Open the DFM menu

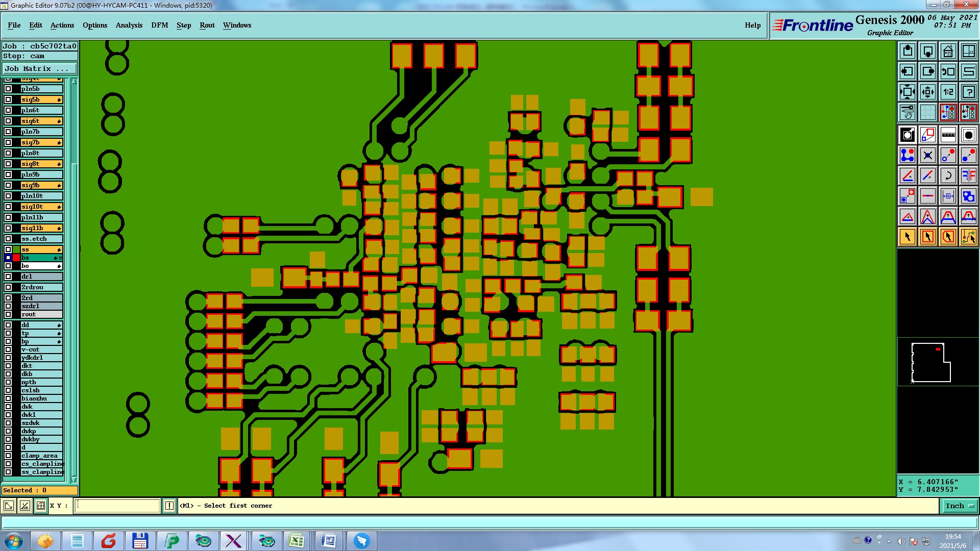[x=159, y=25]
